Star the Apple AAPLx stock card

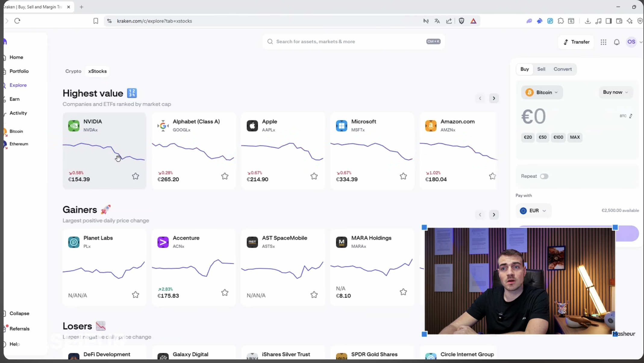[x=314, y=176]
